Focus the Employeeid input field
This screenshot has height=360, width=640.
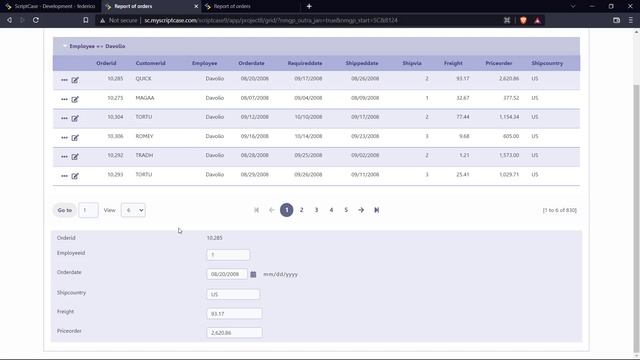pos(228,255)
